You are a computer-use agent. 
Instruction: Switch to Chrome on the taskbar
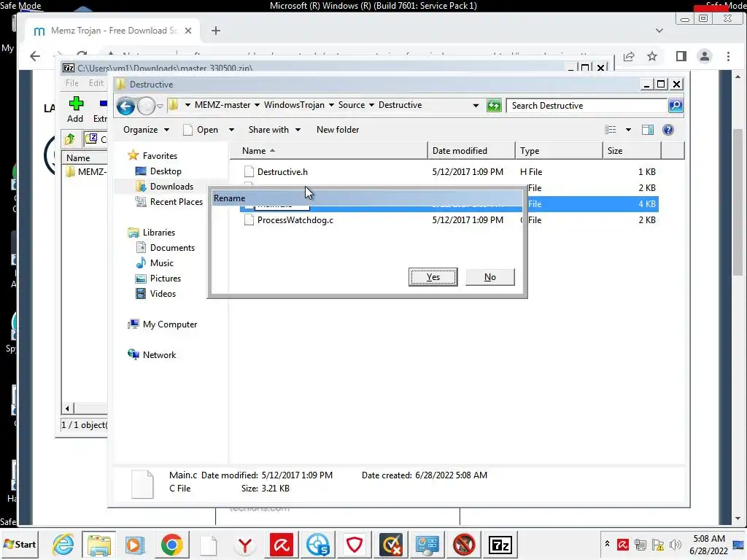(x=171, y=545)
